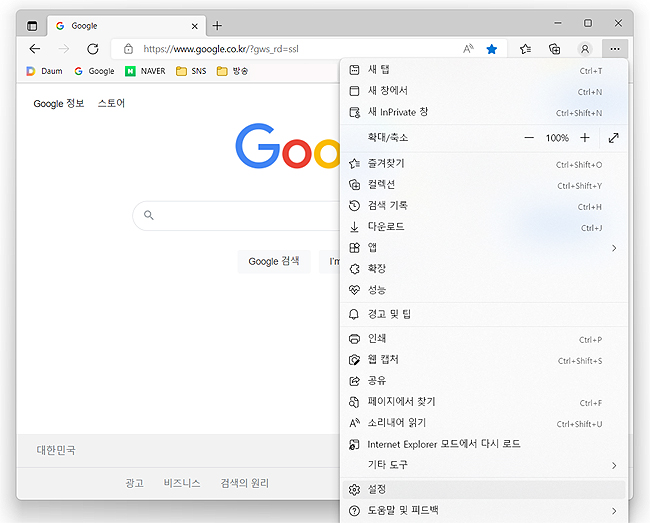
Task: Click the magnifier icon in search box
Action: 149,215
